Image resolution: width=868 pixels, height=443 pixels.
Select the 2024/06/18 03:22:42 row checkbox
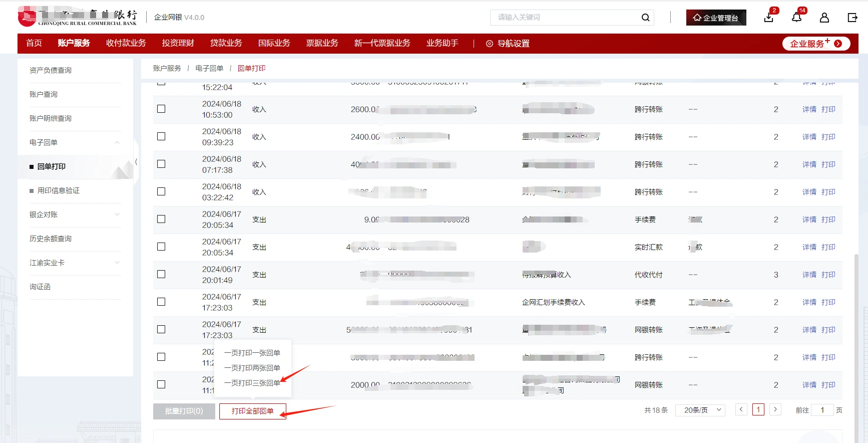[x=161, y=191]
